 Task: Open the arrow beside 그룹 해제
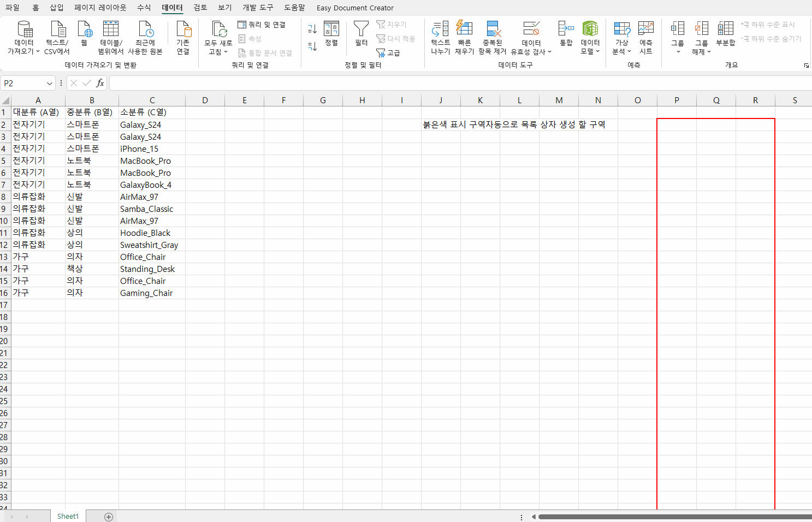click(x=709, y=52)
